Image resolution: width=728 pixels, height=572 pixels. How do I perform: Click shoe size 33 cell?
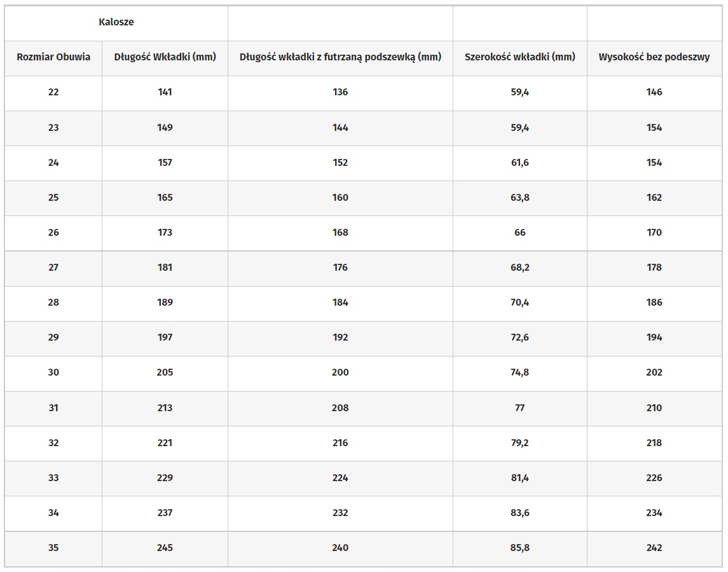pos(53,478)
